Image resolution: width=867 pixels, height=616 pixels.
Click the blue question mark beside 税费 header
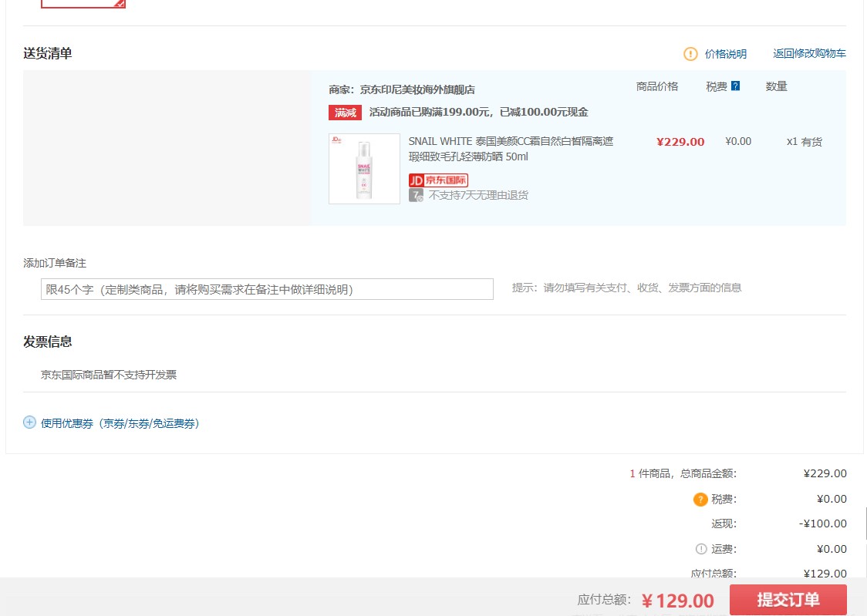pos(735,86)
